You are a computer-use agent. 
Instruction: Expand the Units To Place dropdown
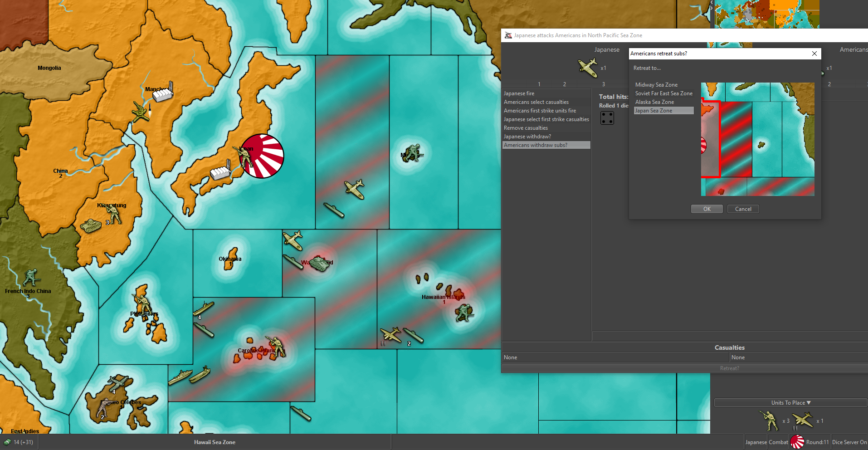click(x=790, y=403)
